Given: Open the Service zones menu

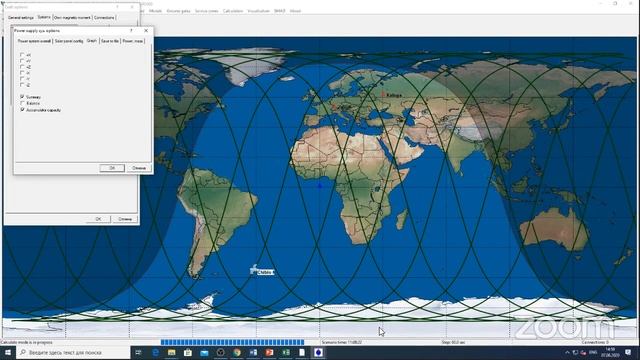Looking at the screenshot, I should tap(207, 11).
